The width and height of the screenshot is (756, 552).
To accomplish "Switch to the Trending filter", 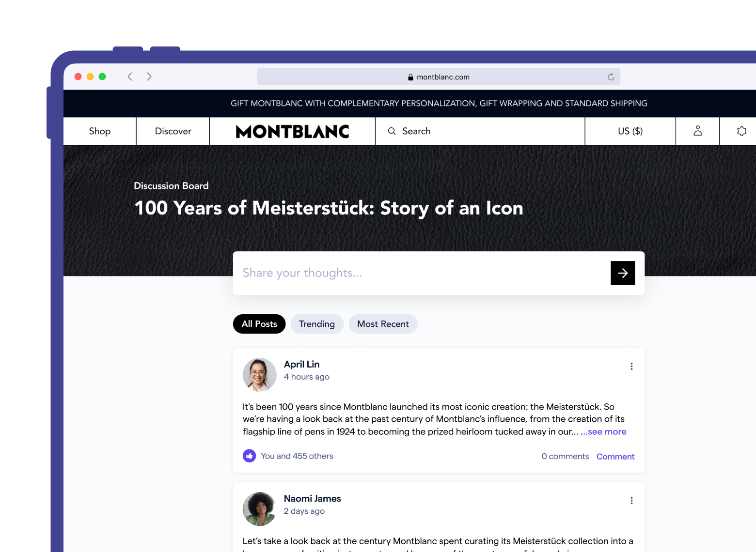I will (317, 324).
